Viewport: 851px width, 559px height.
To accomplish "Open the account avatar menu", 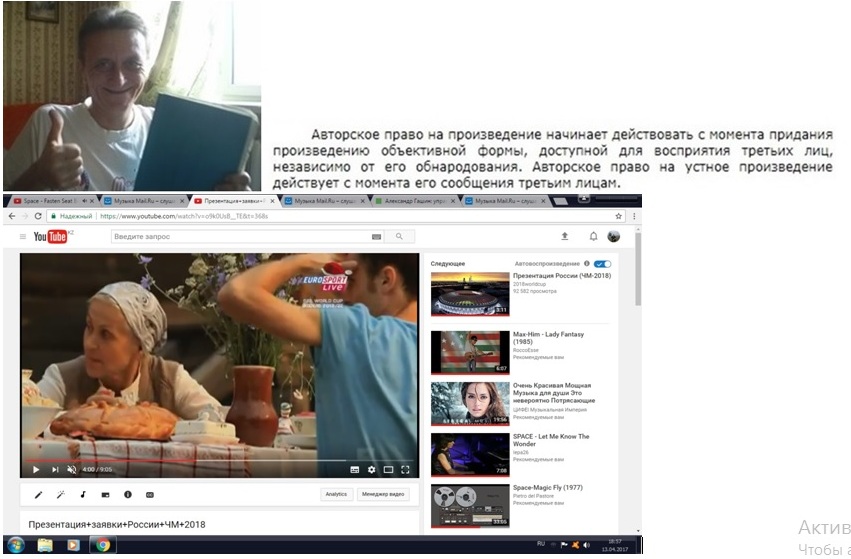I will pyautogui.click(x=613, y=236).
